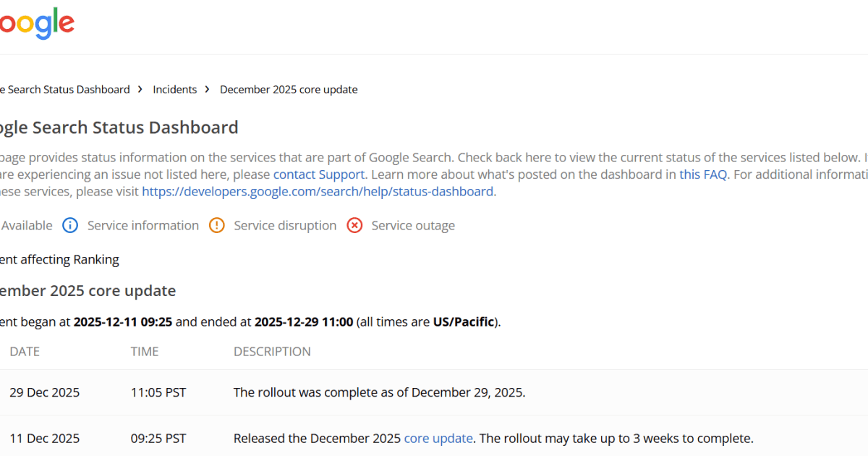
Task: Click the chevron before December 2025 core update
Action: [206, 89]
